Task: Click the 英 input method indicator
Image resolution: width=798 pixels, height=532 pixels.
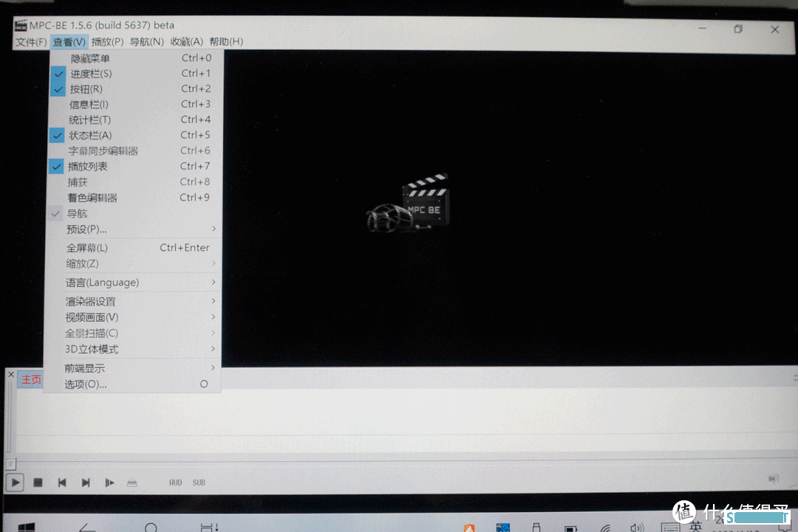Action: click(x=695, y=527)
